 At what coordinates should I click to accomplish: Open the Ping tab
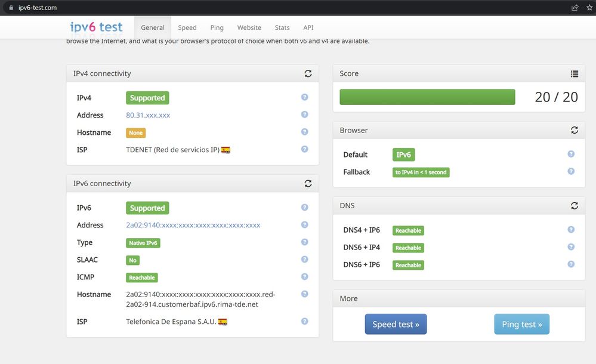(x=217, y=27)
